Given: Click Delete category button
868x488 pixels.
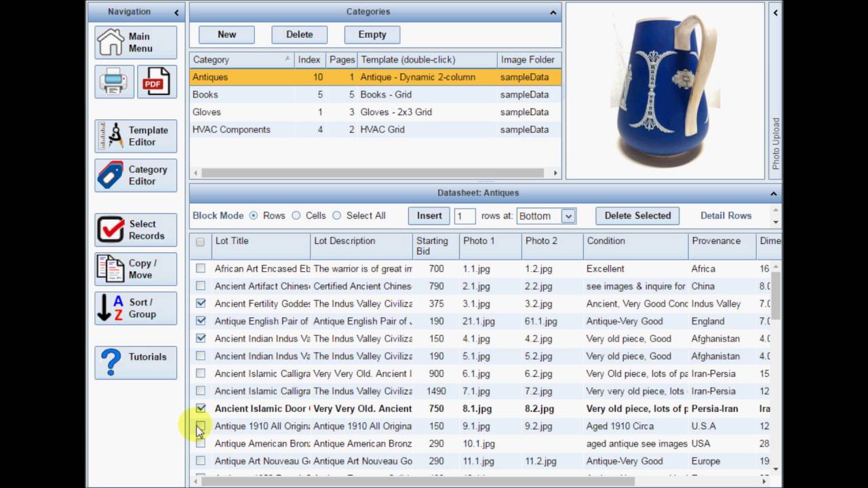Looking at the screenshot, I should coord(300,35).
